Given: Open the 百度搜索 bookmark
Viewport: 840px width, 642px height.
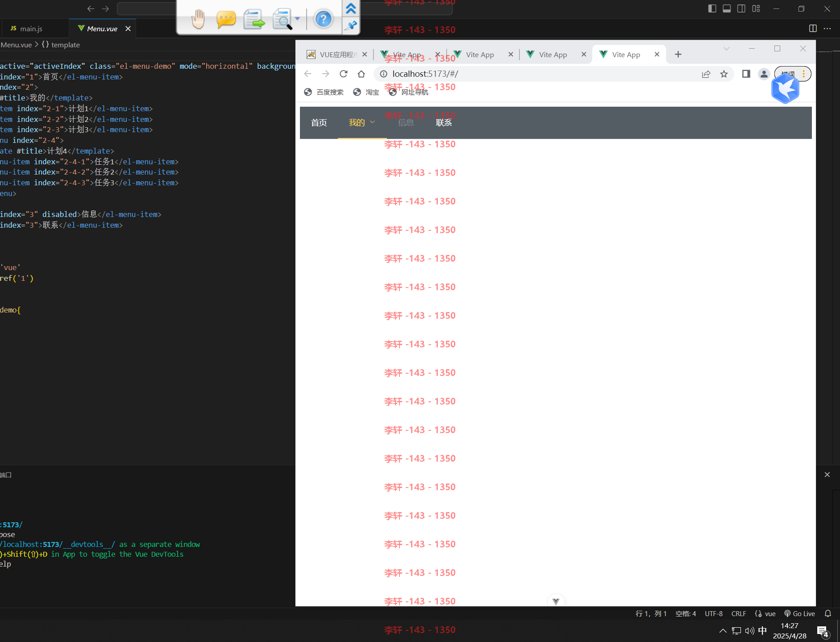Looking at the screenshot, I should [x=324, y=92].
